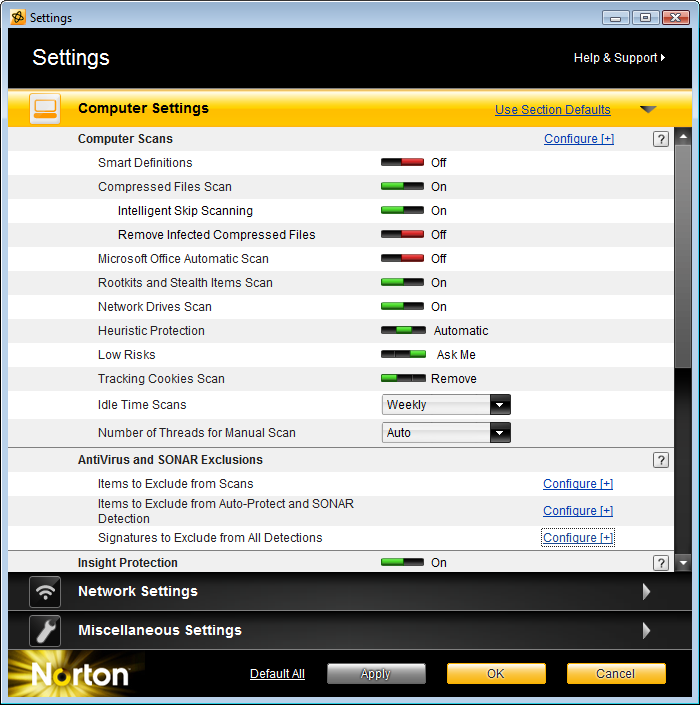Click the OK button
Viewport: 700px width, 705px height.
(x=496, y=674)
